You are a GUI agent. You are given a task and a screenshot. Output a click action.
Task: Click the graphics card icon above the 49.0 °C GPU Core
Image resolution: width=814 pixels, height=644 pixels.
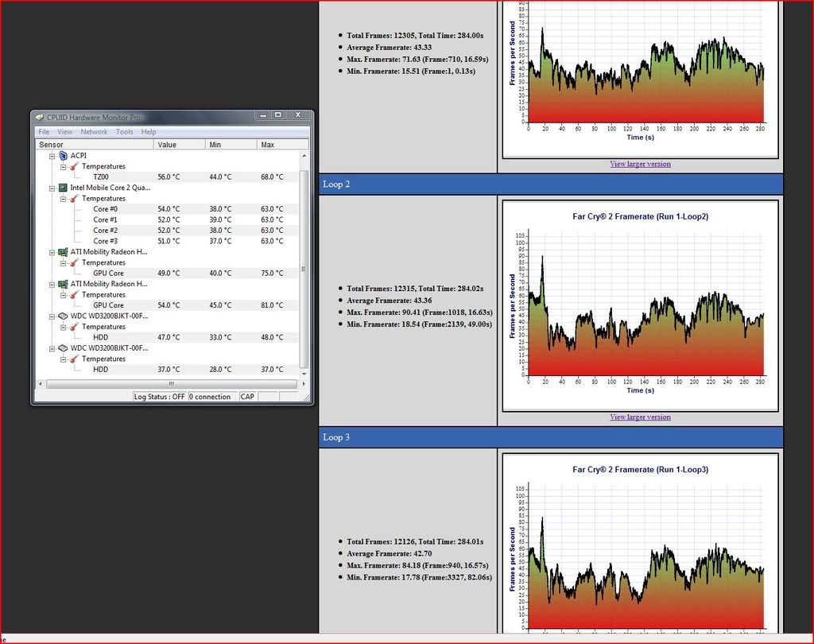click(x=63, y=252)
